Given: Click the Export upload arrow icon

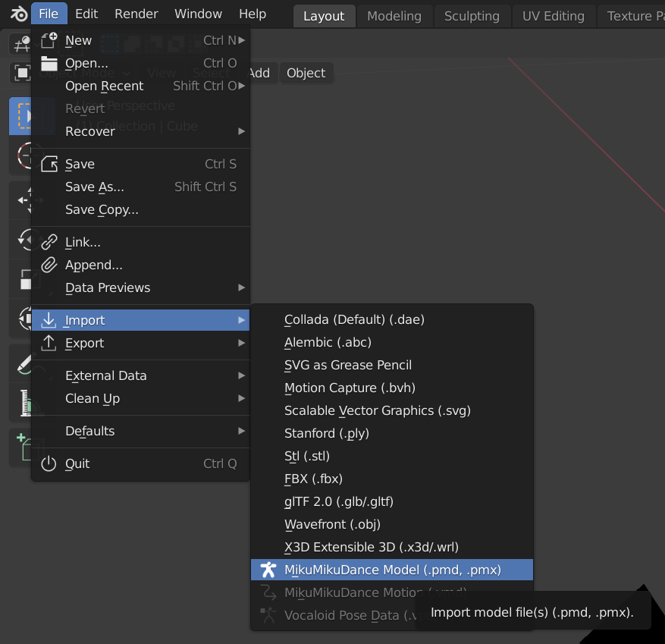Looking at the screenshot, I should (x=49, y=343).
